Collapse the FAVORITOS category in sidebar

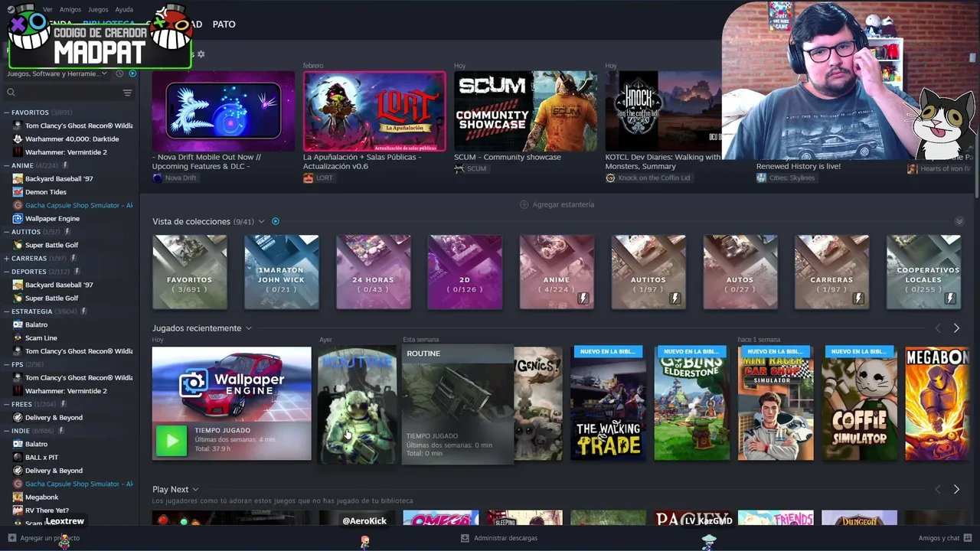6,112
